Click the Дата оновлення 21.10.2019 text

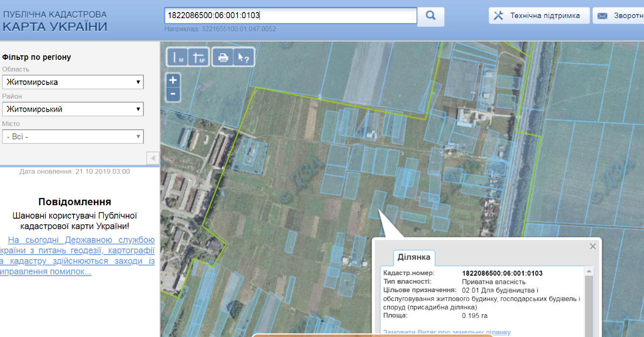(74, 172)
